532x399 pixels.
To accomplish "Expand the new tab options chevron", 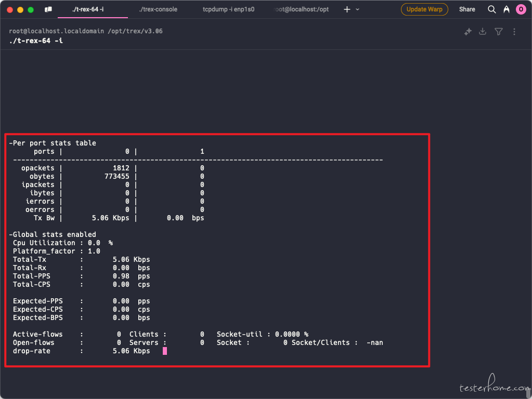I will click(x=357, y=9).
